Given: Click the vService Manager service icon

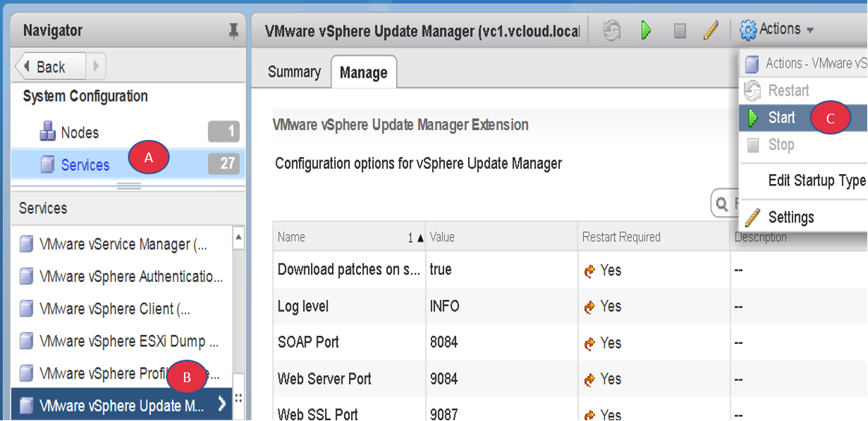Looking at the screenshot, I should (26, 245).
